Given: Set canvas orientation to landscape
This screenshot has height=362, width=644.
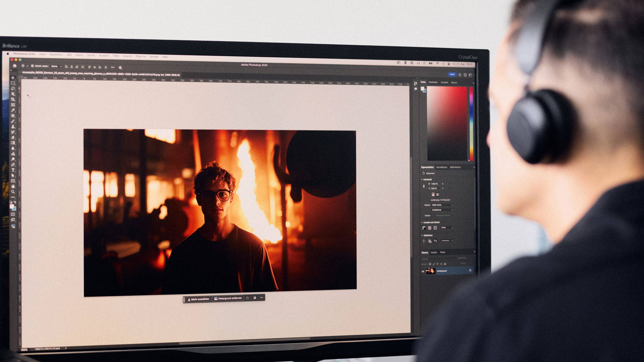Looking at the screenshot, I should (x=438, y=194).
